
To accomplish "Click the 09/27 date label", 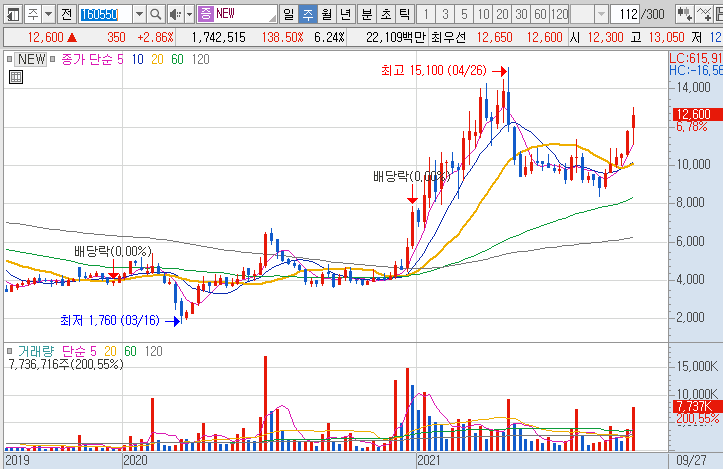I will [691, 460].
